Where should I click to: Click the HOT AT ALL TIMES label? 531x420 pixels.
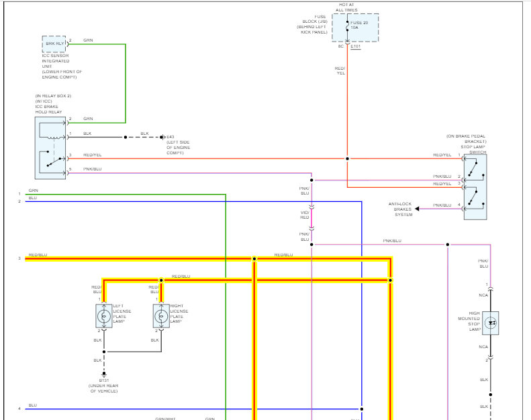pyautogui.click(x=346, y=7)
